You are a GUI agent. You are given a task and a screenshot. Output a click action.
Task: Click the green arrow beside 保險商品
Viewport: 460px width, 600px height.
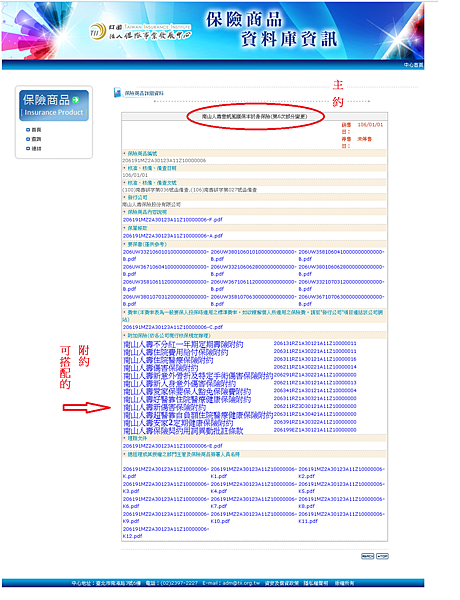[76, 100]
